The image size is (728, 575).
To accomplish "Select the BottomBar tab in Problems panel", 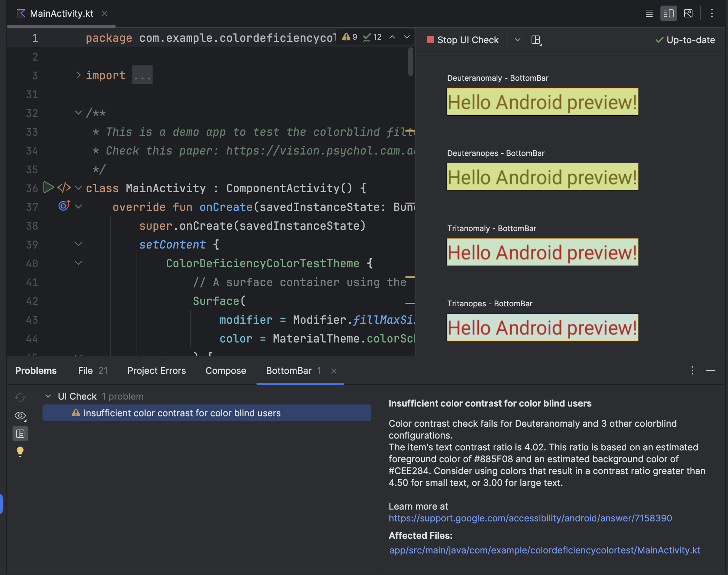I will (289, 370).
